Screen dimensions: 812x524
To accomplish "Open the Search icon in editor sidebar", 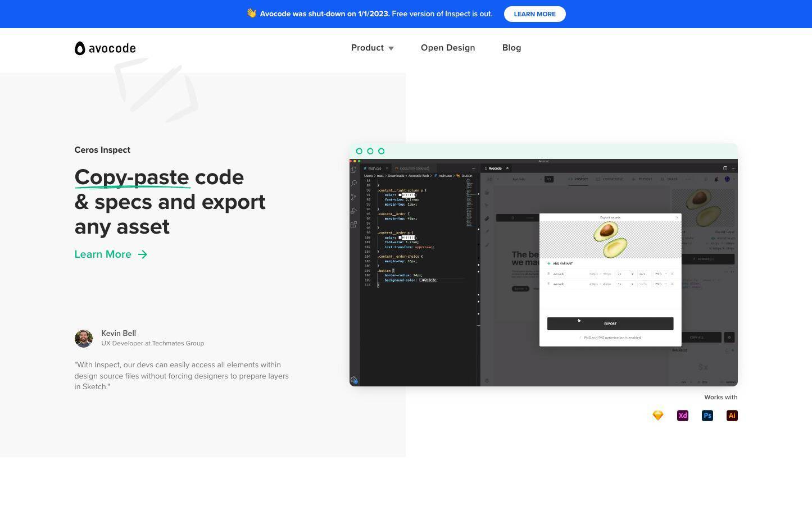I will pos(353,183).
